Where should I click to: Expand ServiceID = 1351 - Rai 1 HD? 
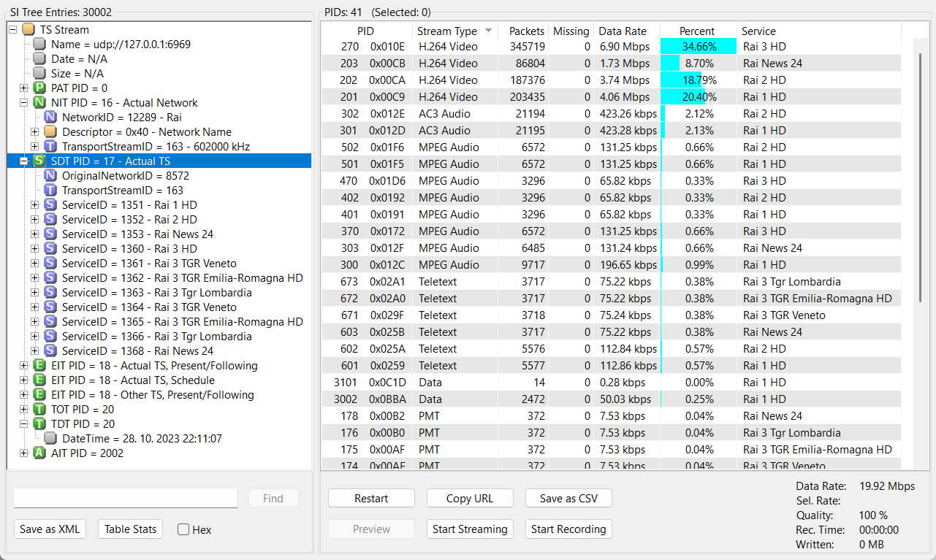(35, 205)
